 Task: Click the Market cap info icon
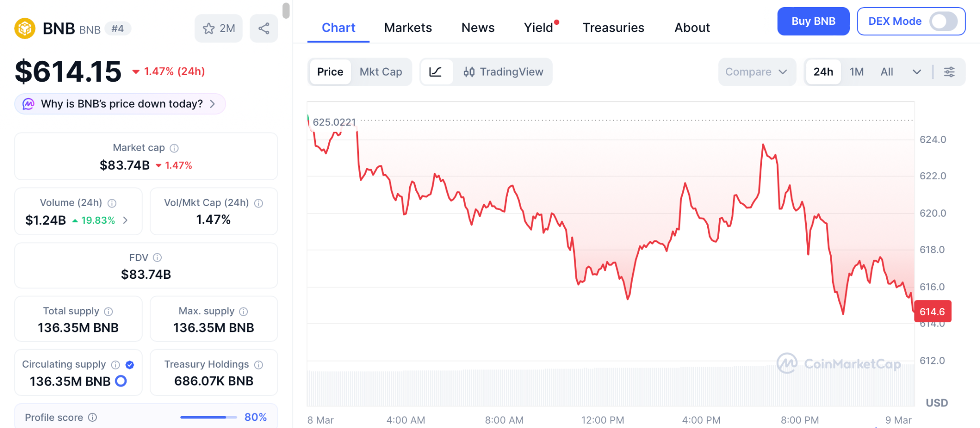tap(174, 148)
